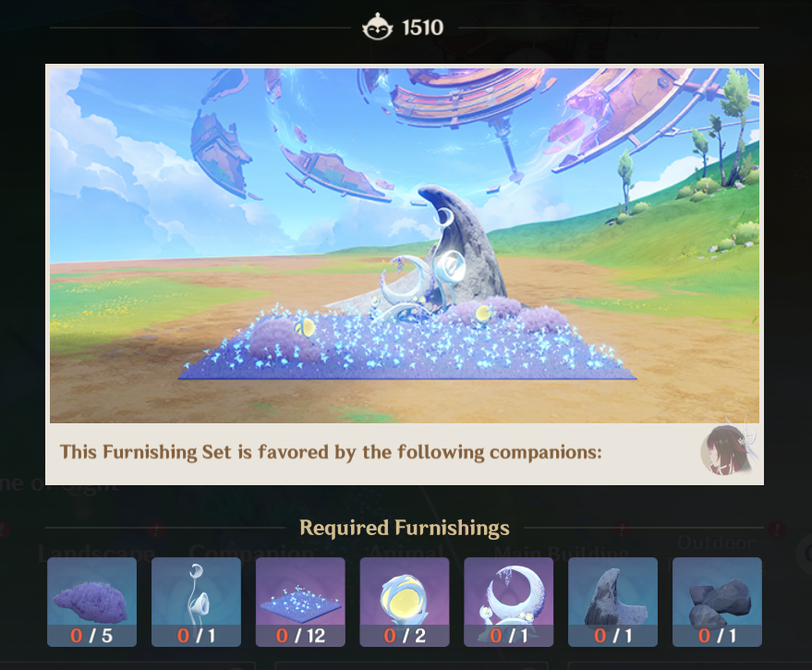Switch to the dimmed Companion tab
Screen dimensions: 812x670
click(x=251, y=553)
